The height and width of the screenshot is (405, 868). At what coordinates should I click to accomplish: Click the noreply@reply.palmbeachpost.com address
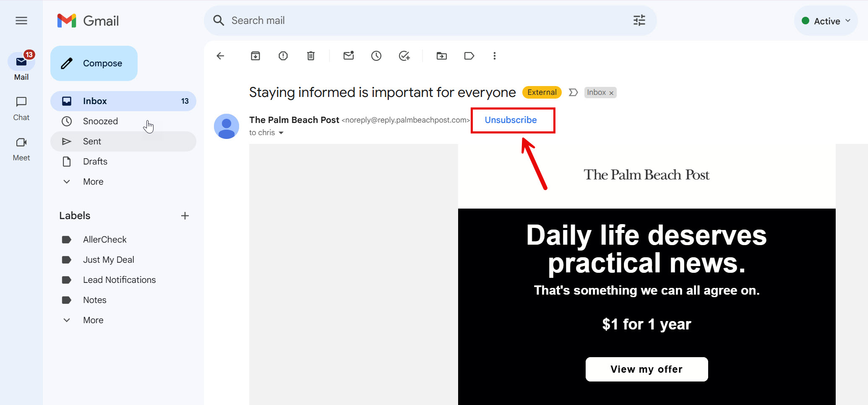pyautogui.click(x=406, y=120)
